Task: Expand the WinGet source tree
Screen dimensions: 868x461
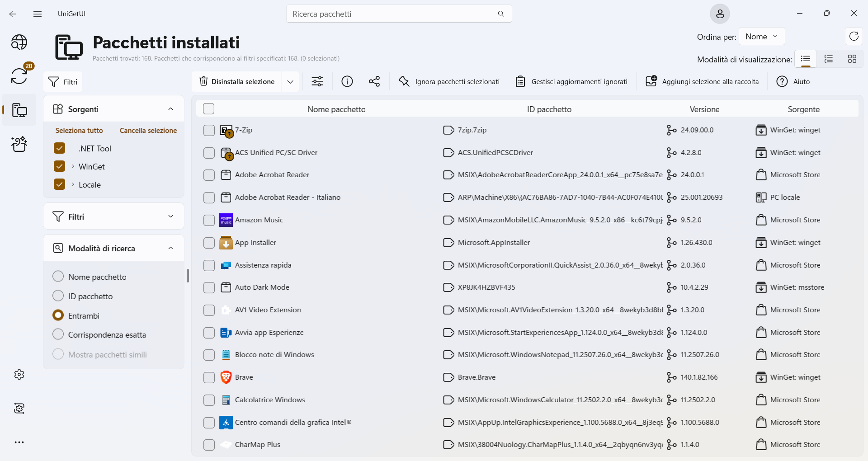Action: click(x=73, y=166)
